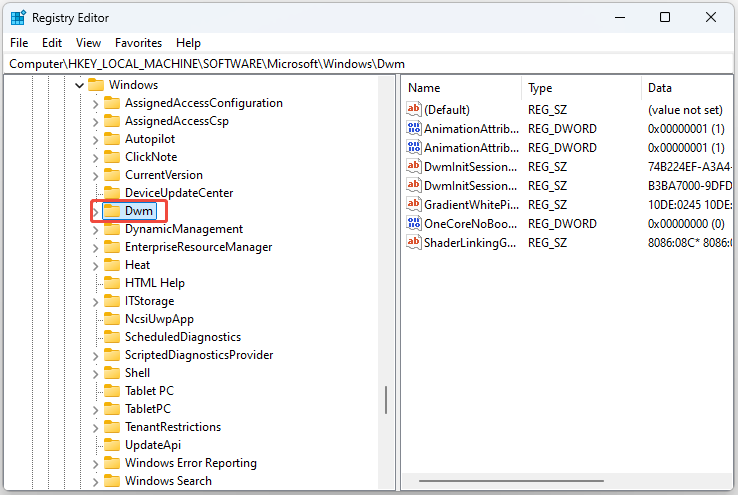Click the Type column header
This screenshot has width=738, height=495.
pos(581,88)
